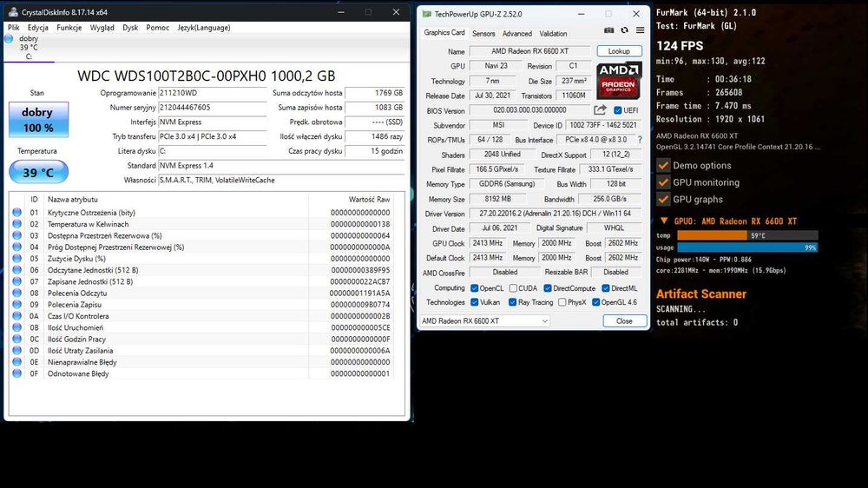The width and height of the screenshot is (868, 488).
Task: Click the disk status orb for drive C:
Action: [9, 39]
